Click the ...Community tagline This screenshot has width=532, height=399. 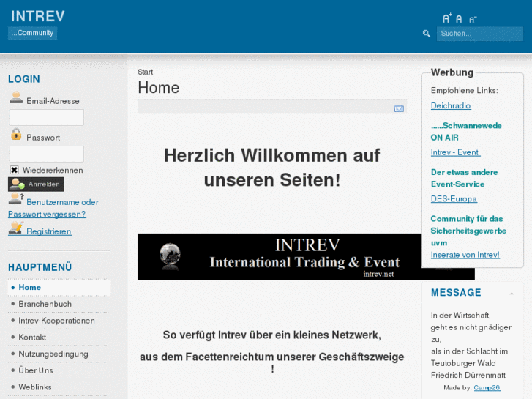33,33
